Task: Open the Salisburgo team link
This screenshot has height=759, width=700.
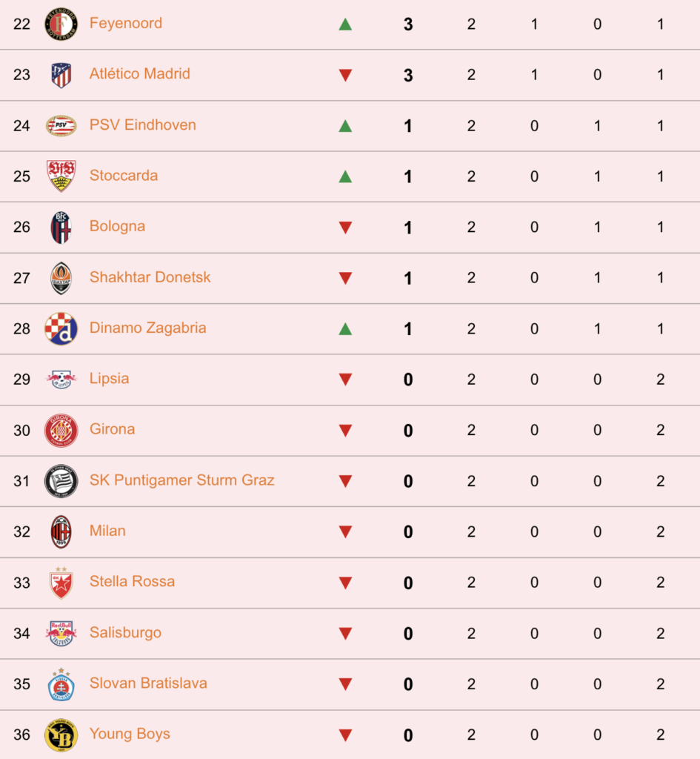Action: [x=125, y=633]
